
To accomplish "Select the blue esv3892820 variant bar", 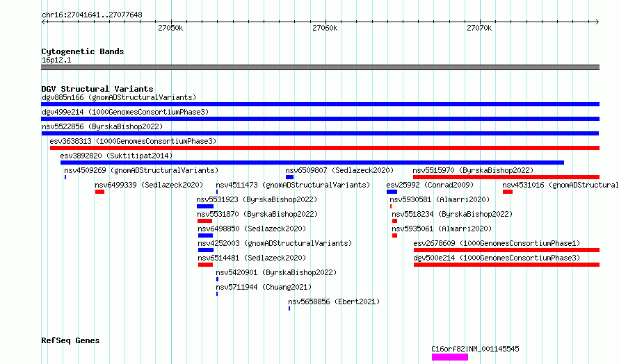I will [312, 163].
